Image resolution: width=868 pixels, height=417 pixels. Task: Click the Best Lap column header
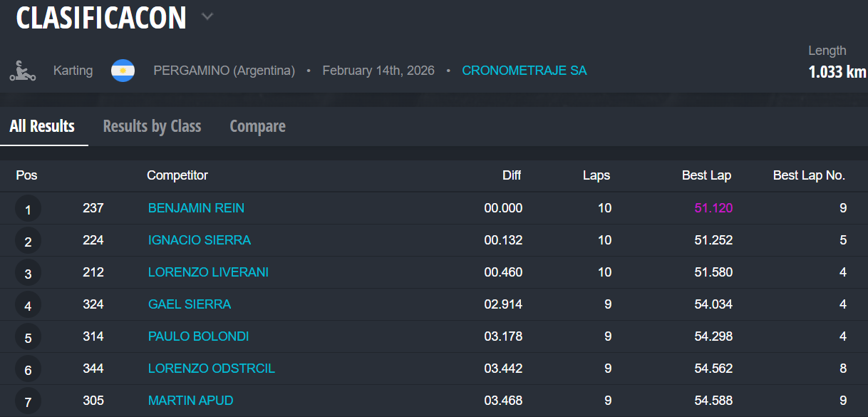(x=706, y=175)
